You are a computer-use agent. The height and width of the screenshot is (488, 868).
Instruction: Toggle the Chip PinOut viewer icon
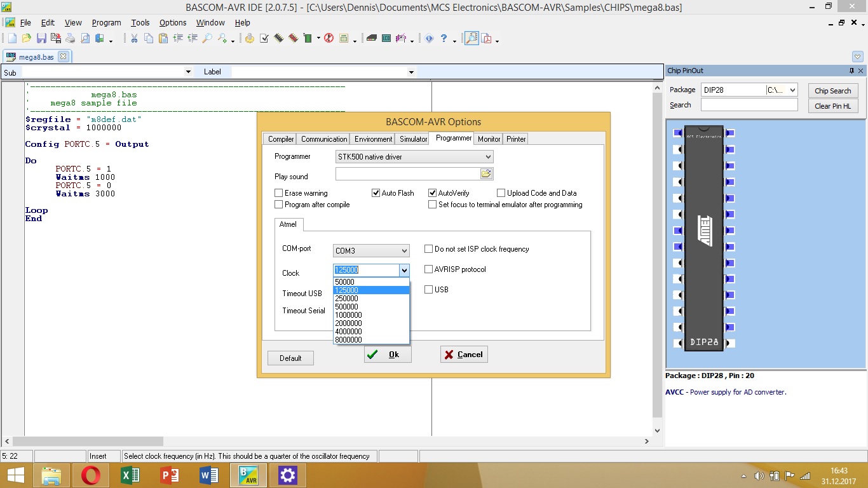pyautogui.click(x=471, y=39)
